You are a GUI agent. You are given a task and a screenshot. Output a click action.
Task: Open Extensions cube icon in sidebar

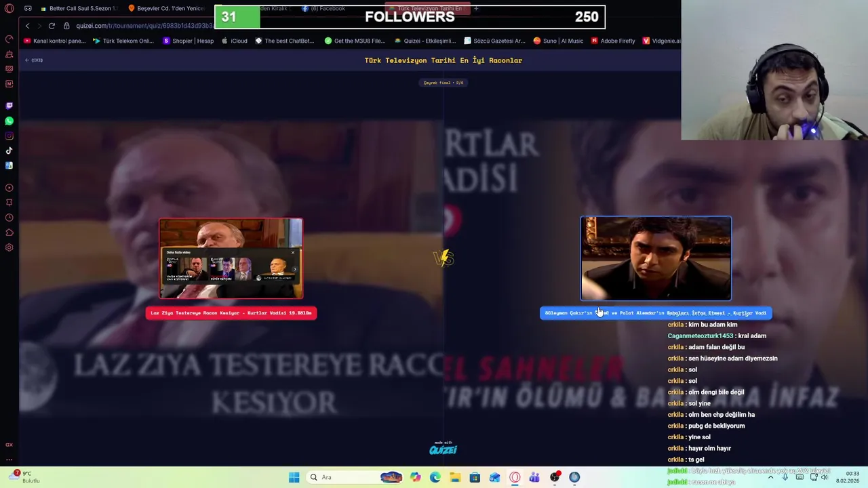click(9, 232)
